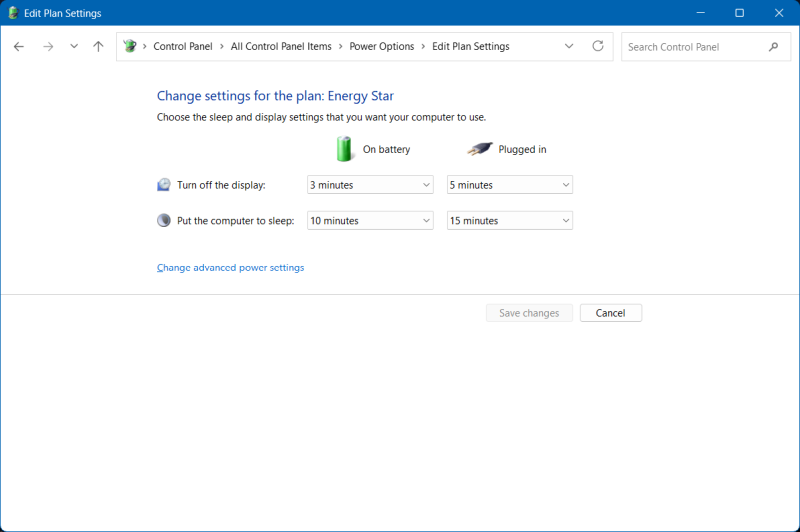Image resolution: width=800 pixels, height=532 pixels.
Task: Select All Control Panel Items breadcrumb
Action: [279, 47]
